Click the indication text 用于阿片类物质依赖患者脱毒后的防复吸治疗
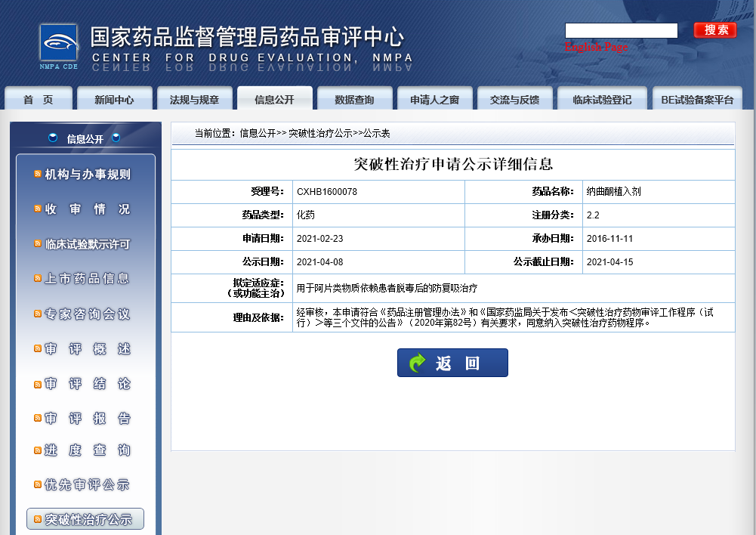The image size is (756, 535). click(x=387, y=288)
